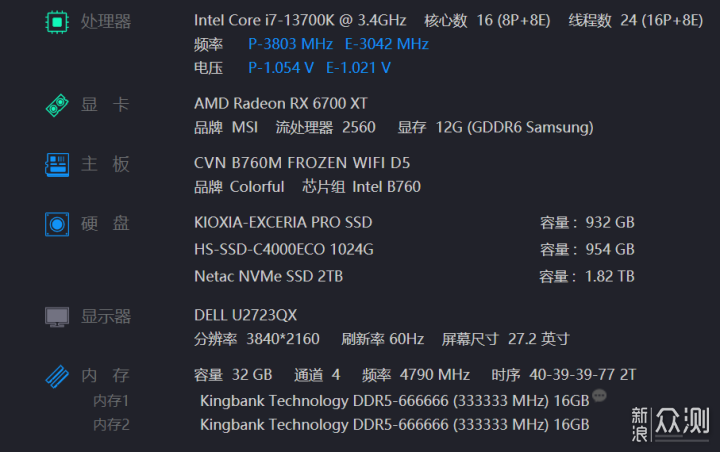Select the KIOXIA-EXCERIA PRO SSD entry
This screenshot has height=452, width=720.
click(283, 222)
